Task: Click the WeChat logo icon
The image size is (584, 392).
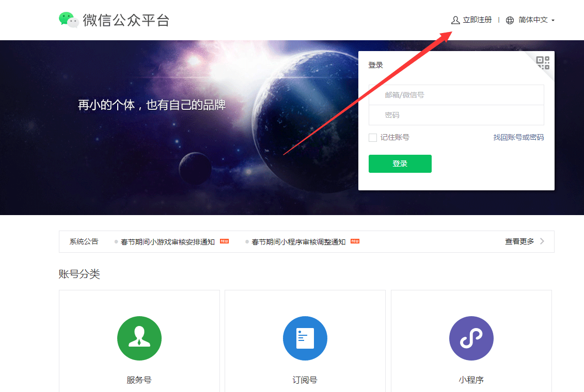Action: (69, 20)
